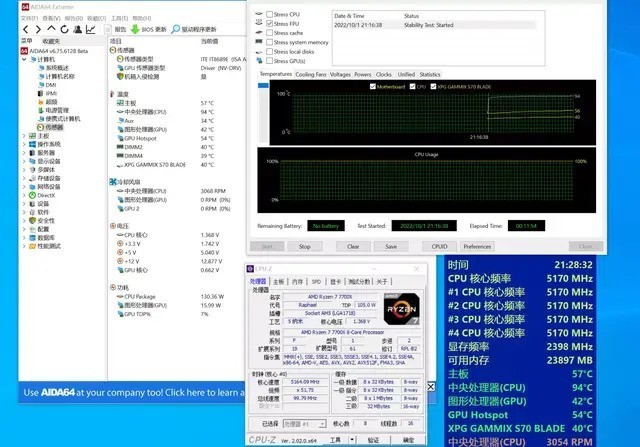Click the CPU-Z title bar icon
Viewport: 640px width, 447px height.
[x=250, y=269]
